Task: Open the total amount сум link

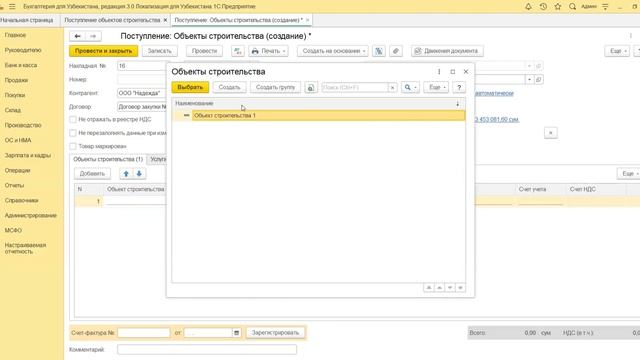Action: [x=497, y=120]
